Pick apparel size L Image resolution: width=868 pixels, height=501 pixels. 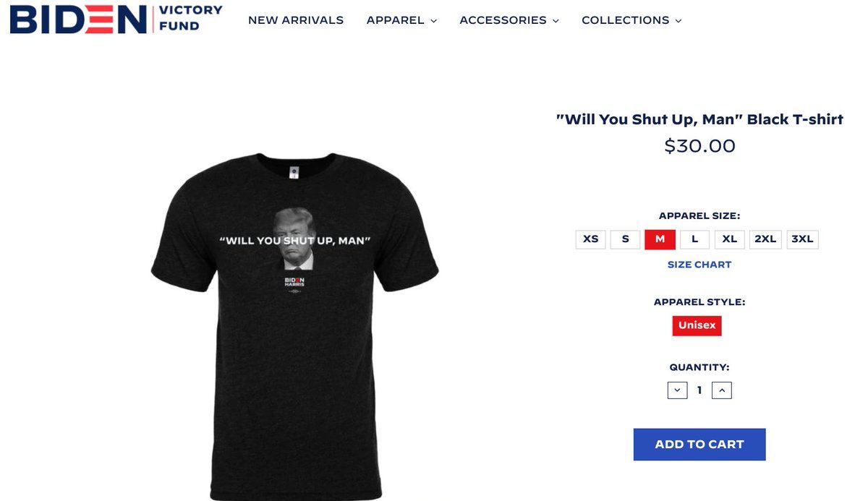(x=695, y=239)
